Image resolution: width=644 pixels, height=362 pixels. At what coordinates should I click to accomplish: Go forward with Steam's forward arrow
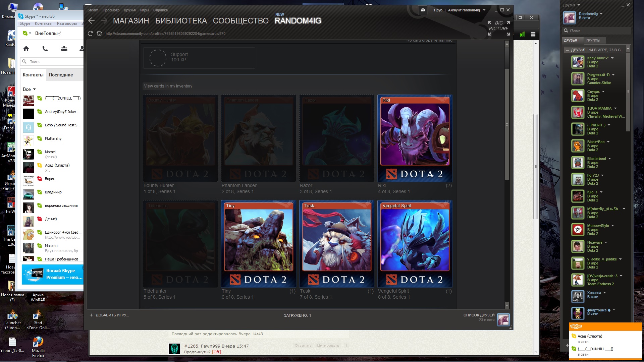[x=104, y=21]
